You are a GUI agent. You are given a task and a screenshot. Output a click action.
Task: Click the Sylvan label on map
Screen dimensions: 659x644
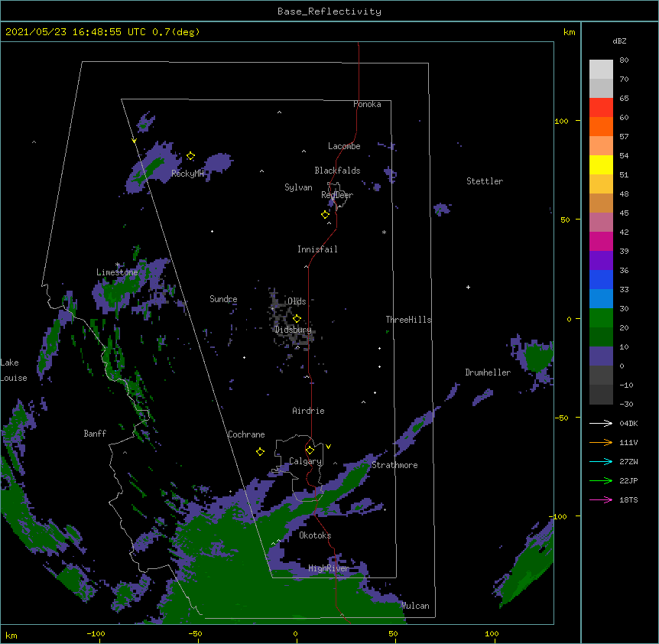(x=298, y=187)
